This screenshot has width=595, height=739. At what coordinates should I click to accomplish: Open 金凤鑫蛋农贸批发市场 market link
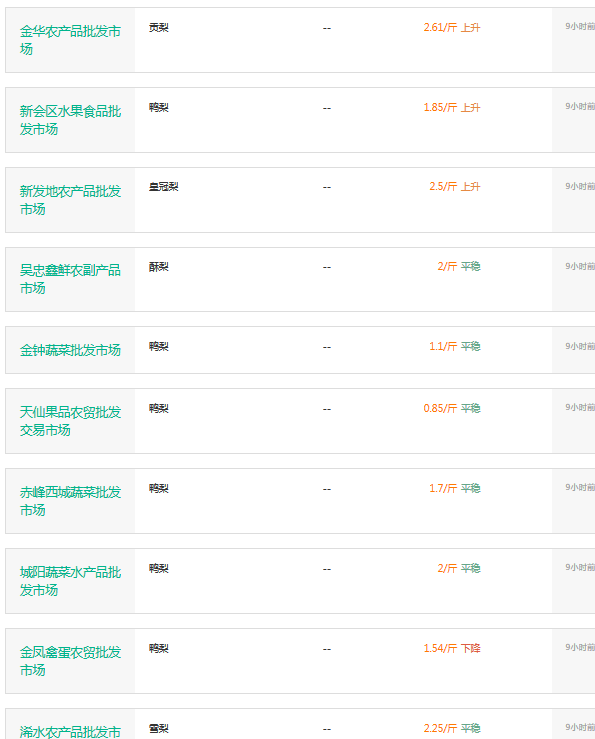70,661
